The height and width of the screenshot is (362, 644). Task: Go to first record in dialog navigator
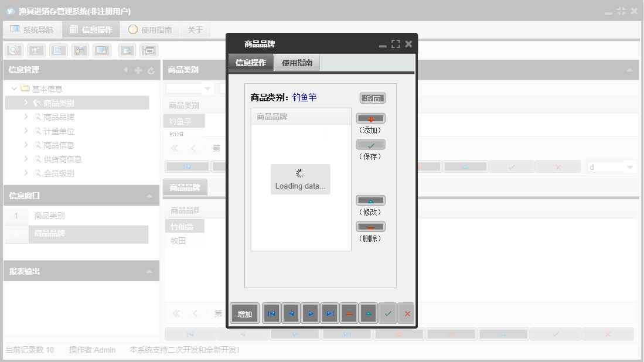pyautogui.click(x=271, y=313)
